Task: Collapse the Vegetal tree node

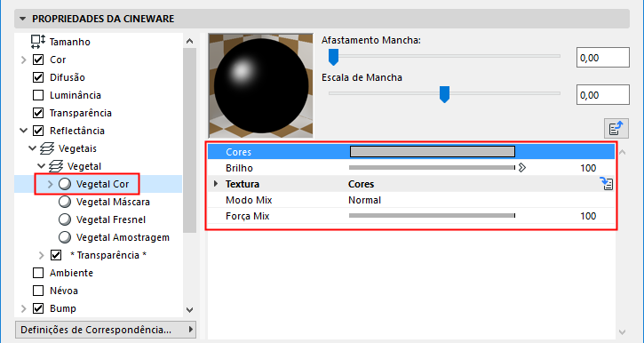Action: click(42, 166)
